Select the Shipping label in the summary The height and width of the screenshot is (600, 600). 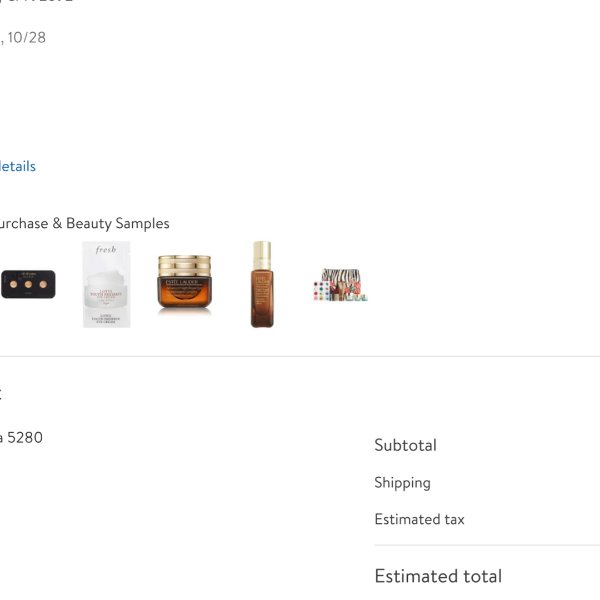[403, 483]
